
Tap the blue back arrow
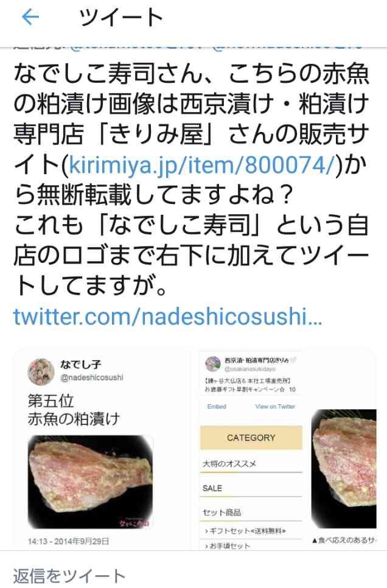[x=30, y=17]
